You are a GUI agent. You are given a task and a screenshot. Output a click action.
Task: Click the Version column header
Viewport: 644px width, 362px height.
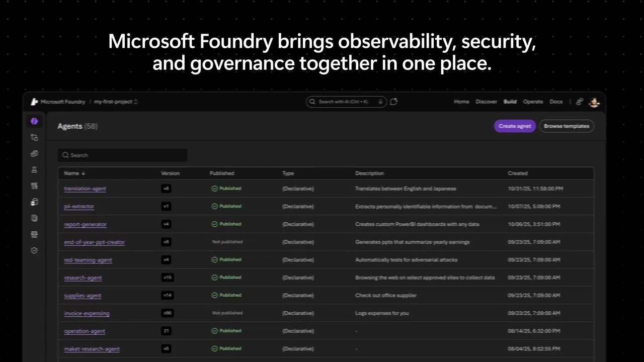[x=170, y=173]
